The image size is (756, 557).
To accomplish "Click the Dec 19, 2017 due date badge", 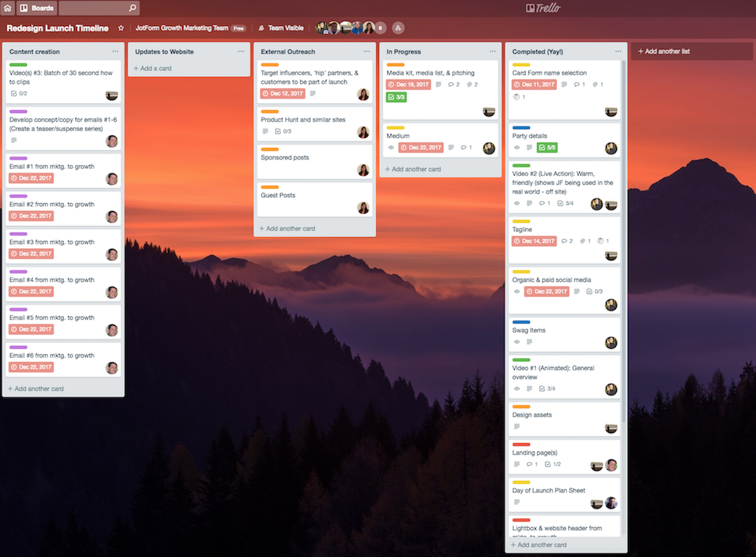I will [408, 84].
